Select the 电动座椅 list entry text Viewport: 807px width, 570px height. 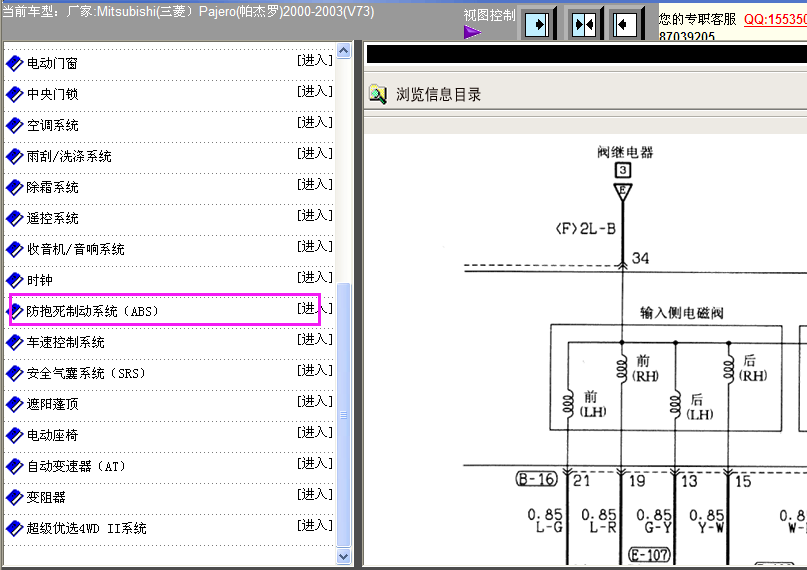pos(52,435)
